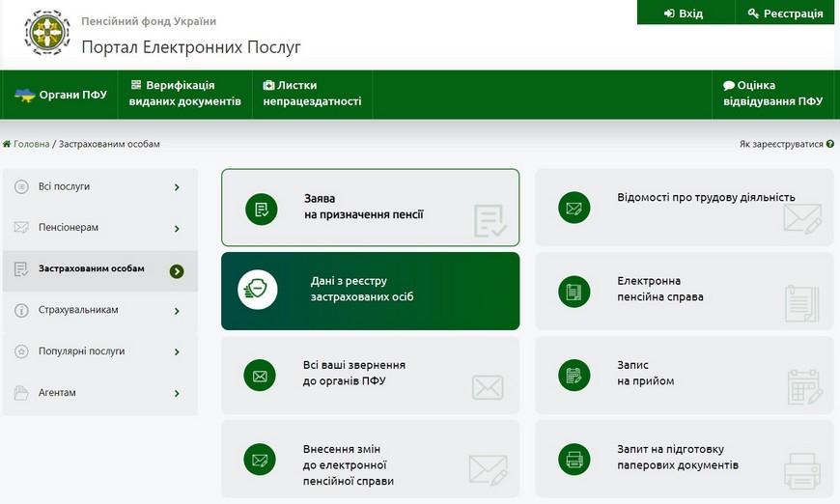Go to Головна breadcrumb link
This screenshot has width=840, height=504.
click(x=31, y=144)
